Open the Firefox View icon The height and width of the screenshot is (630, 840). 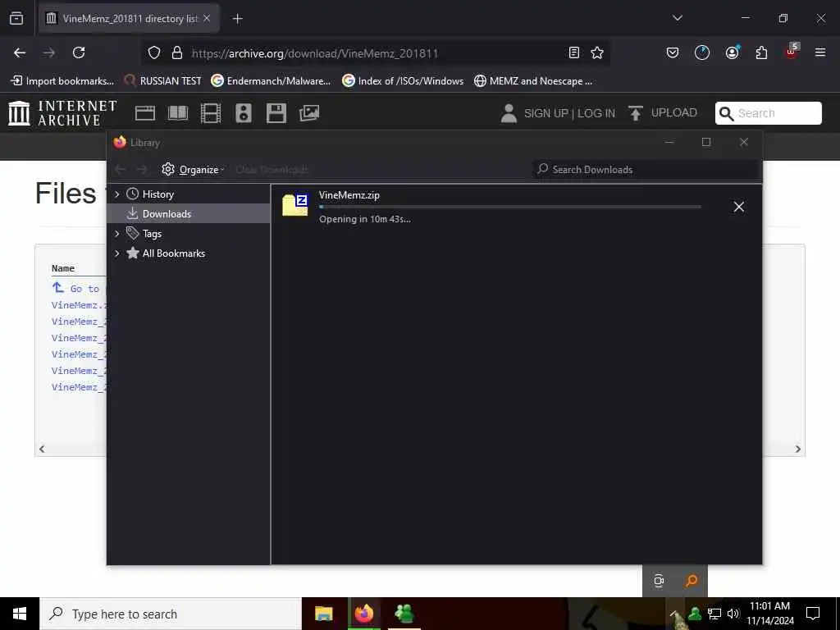point(16,18)
